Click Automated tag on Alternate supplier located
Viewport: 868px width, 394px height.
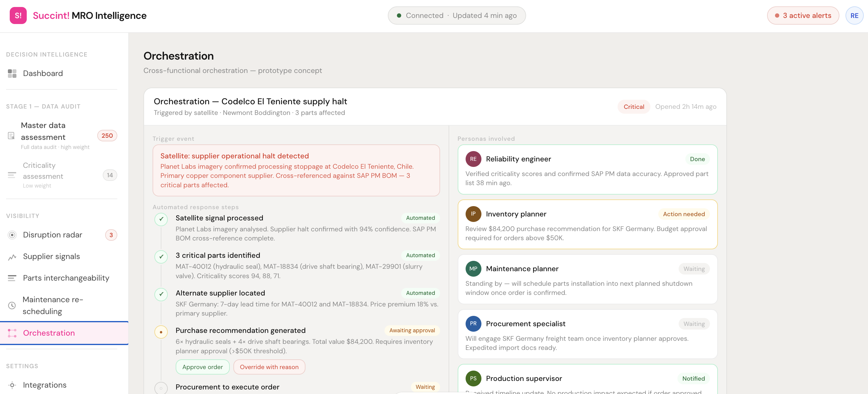420,293
